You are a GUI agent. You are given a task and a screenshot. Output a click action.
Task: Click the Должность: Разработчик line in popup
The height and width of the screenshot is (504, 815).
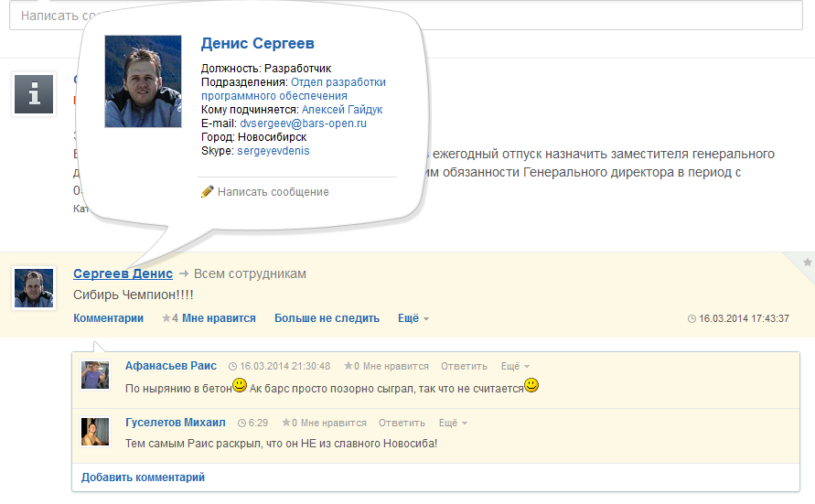point(266,68)
